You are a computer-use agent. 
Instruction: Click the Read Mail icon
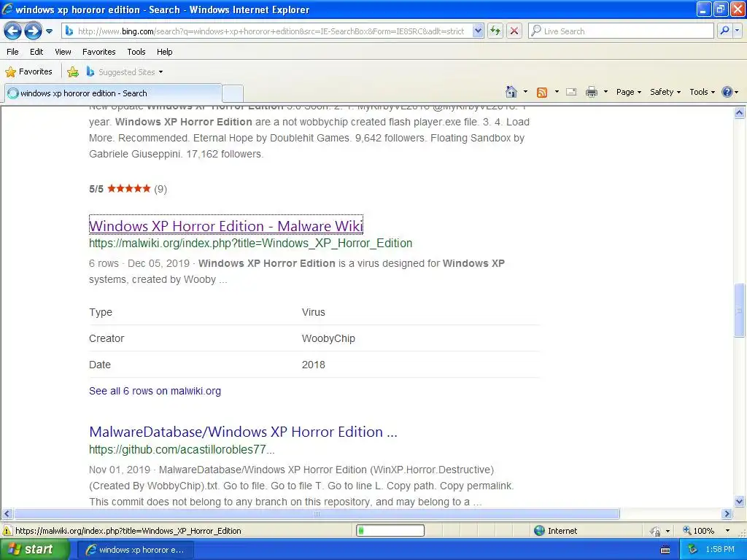(571, 93)
